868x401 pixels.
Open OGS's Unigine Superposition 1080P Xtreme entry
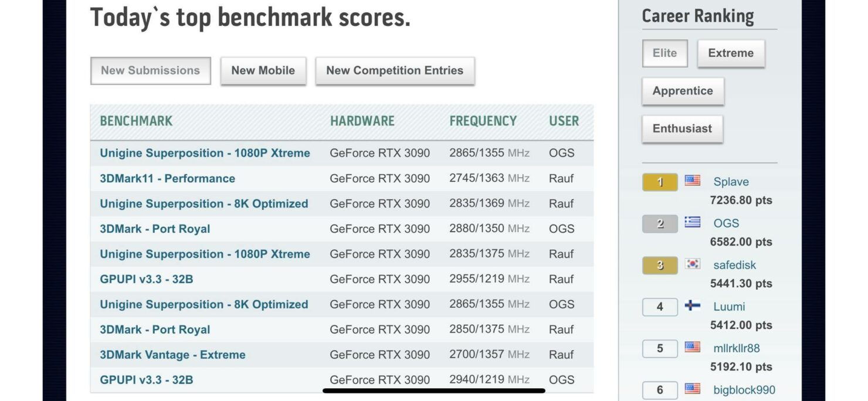(205, 153)
